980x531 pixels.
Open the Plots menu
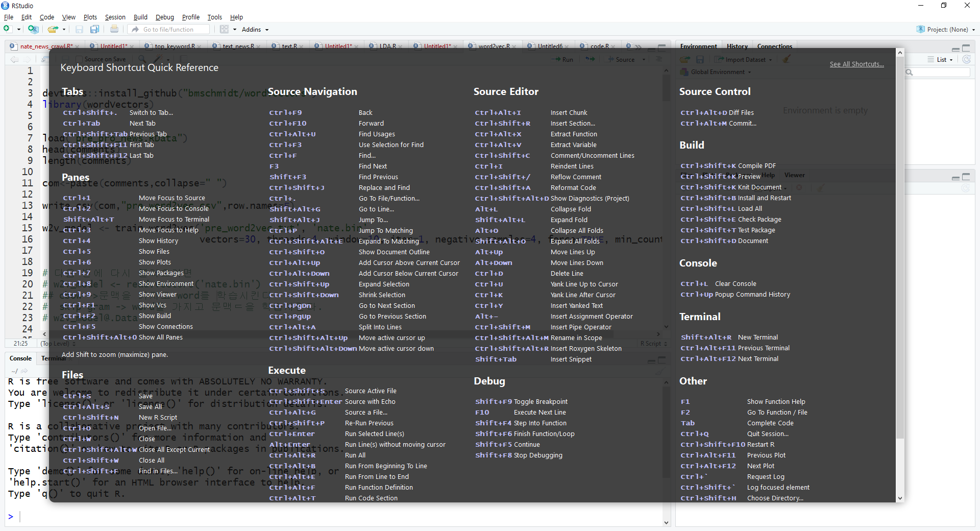tap(90, 17)
